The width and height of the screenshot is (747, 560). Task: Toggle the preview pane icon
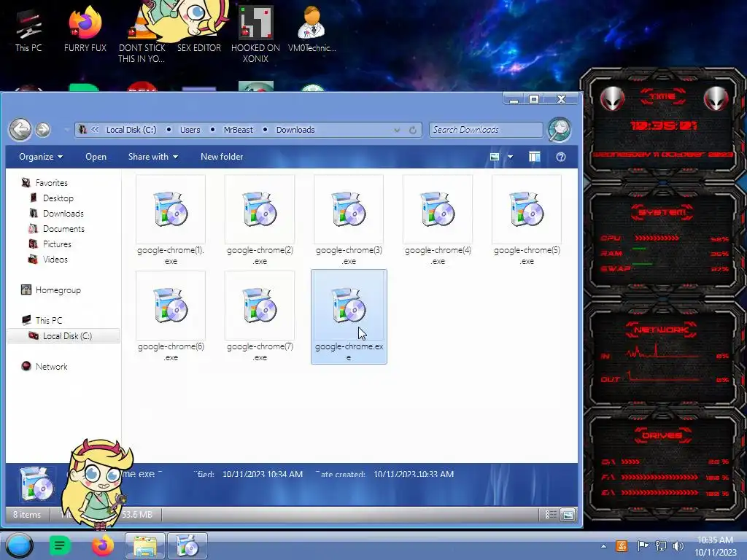coord(534,157)
